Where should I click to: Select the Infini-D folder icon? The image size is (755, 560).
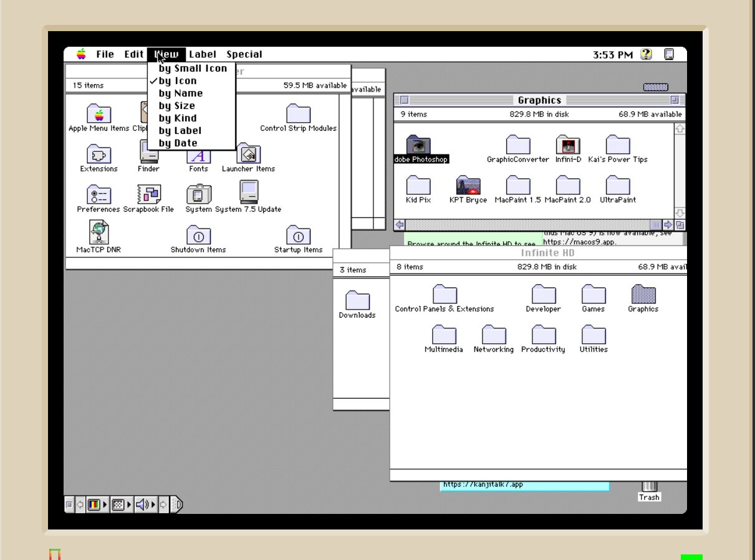tap(568, 145)
